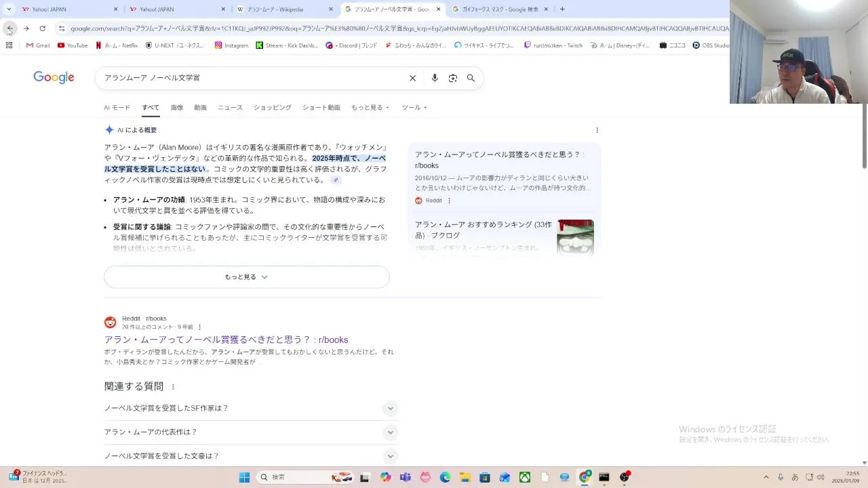
Task: Open the ニコニコ bookmark
Action: click(x=672, y=45)
